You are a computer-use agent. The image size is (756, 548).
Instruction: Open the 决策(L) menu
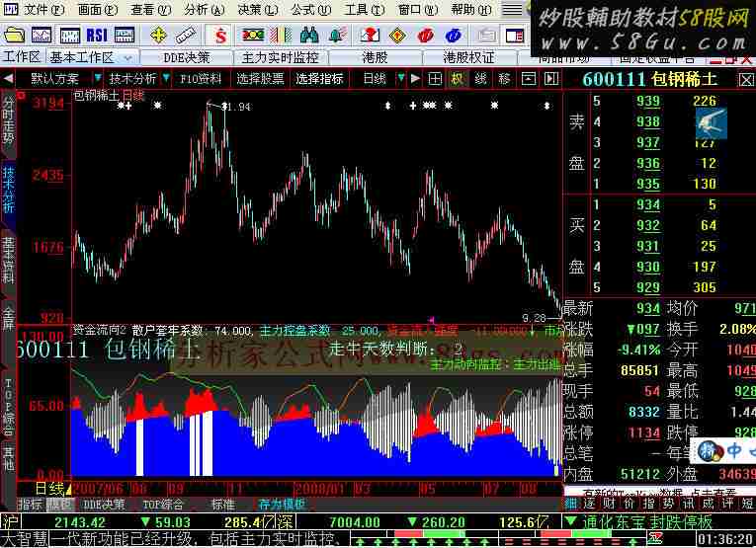tap(258, 10)
